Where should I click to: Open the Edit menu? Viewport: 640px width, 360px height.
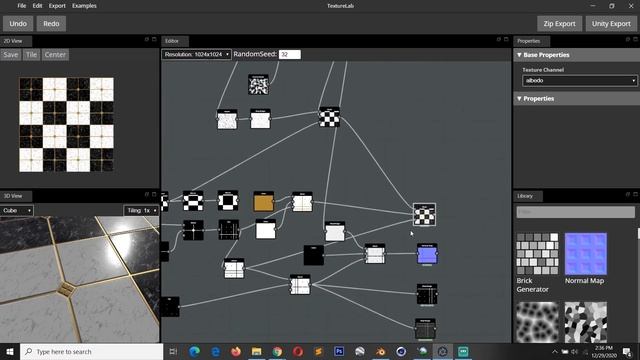[37, 6]
